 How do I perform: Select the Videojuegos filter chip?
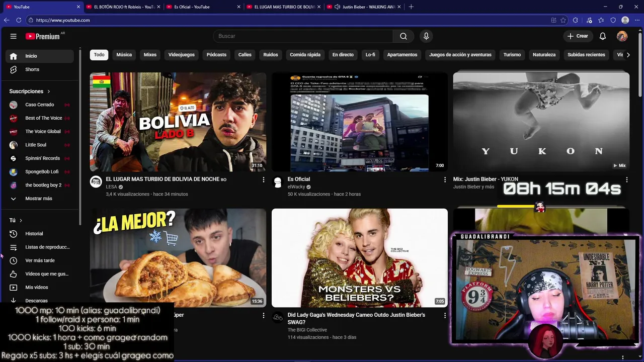click(x=182, y=55)
